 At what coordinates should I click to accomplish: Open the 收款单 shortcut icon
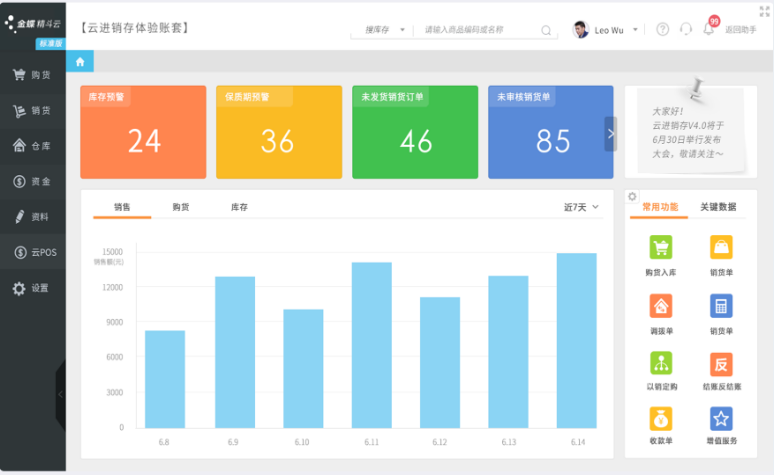[x=661, y=419]
